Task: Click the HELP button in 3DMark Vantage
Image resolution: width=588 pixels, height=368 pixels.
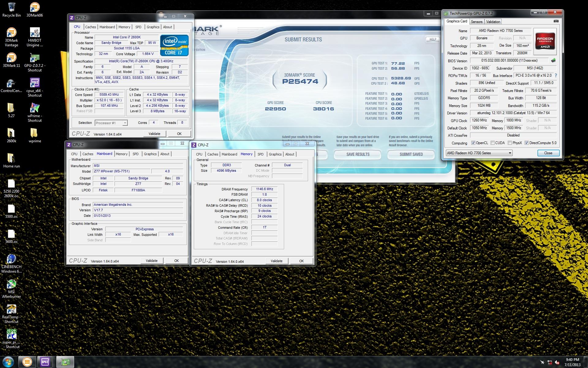Action: coord(432,39)
